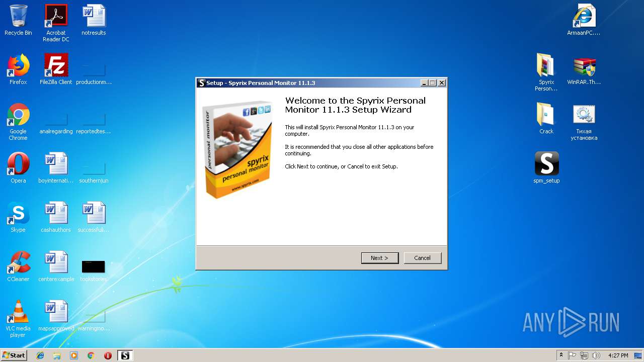The image size is (644, 362).
Task: Select the mapsapproved Word document
Action: click(x=56, y=316)
